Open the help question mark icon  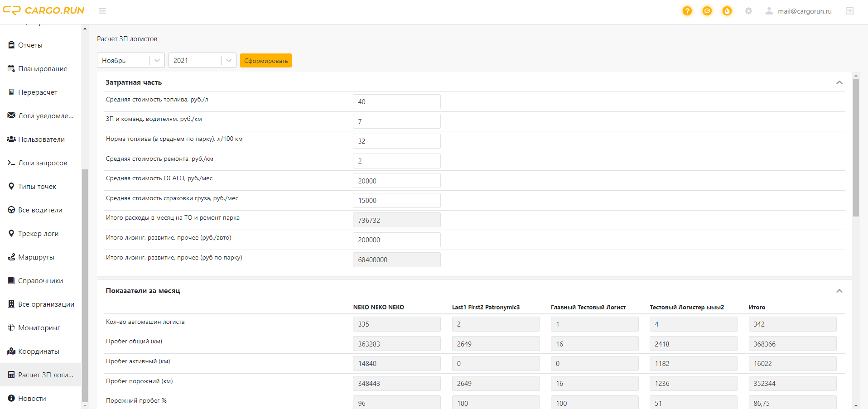click(x=687, y=11)
